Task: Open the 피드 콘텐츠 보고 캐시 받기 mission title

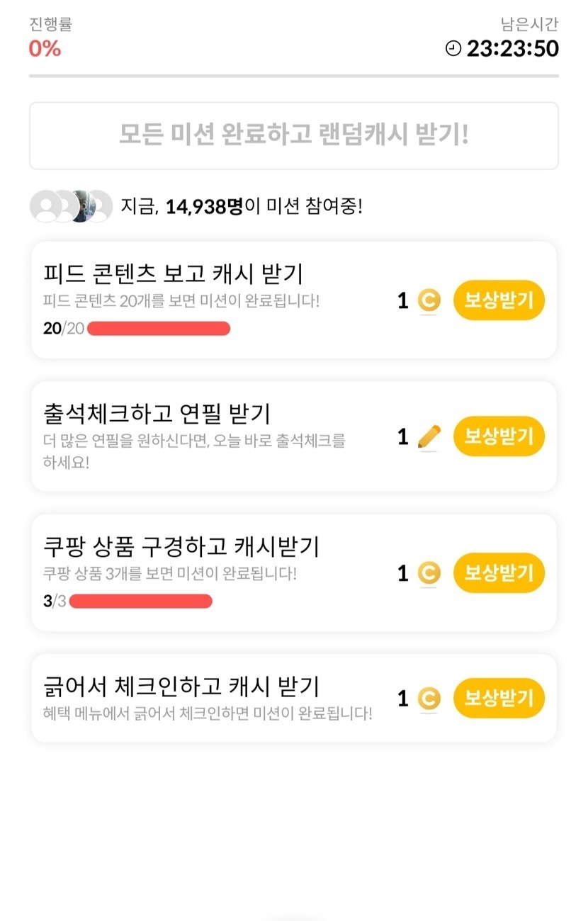Action: (x=173, y=273)
